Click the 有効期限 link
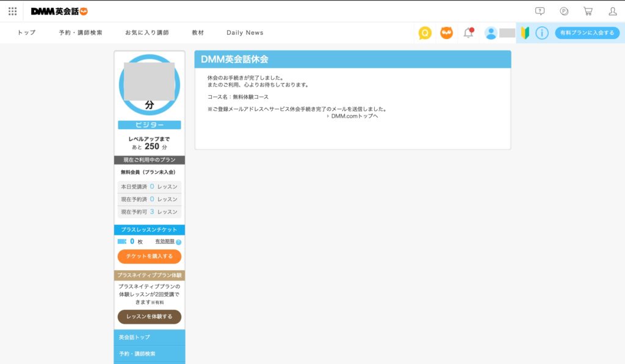625x364 pixels. click(x=165, y=241)
